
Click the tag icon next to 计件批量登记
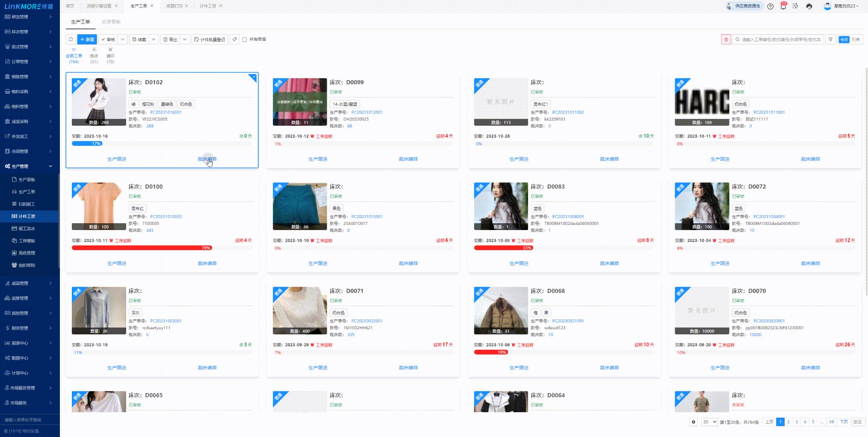[234, 39]
